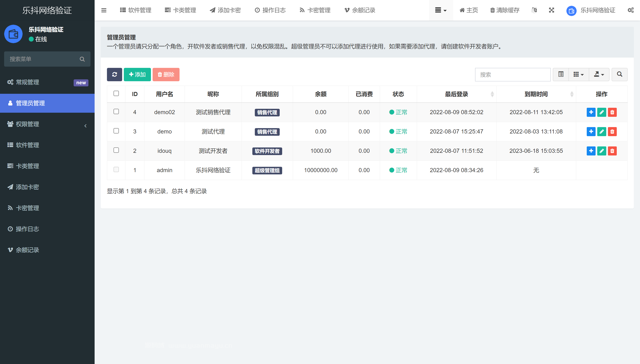The height and width of the screenshot is (364, 640).
Task: Delete demo02 using its trash icon
Action: pos(612,112)
